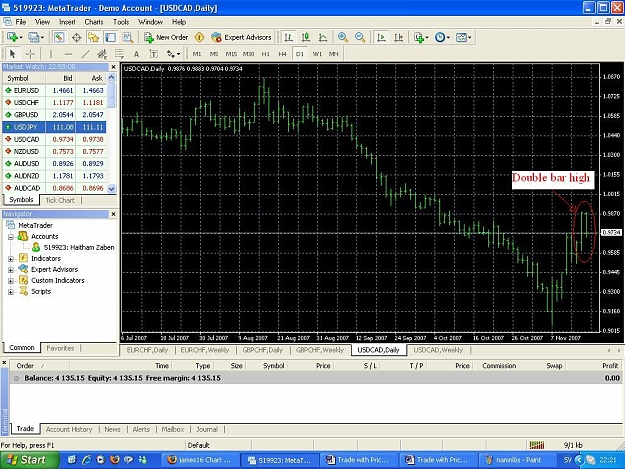Screen dimensions: 625x469
Task: Close the Navigator panel
Action: pos(114,214)
